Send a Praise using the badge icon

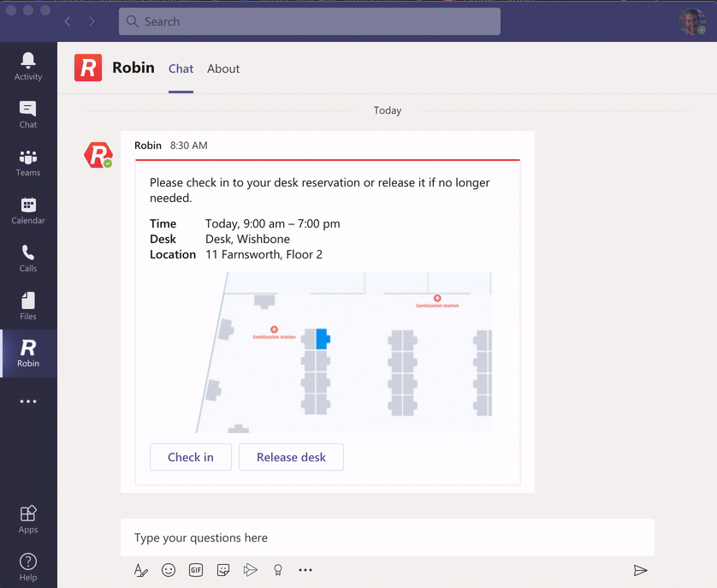pyautogui.click(x=278, y=570)
